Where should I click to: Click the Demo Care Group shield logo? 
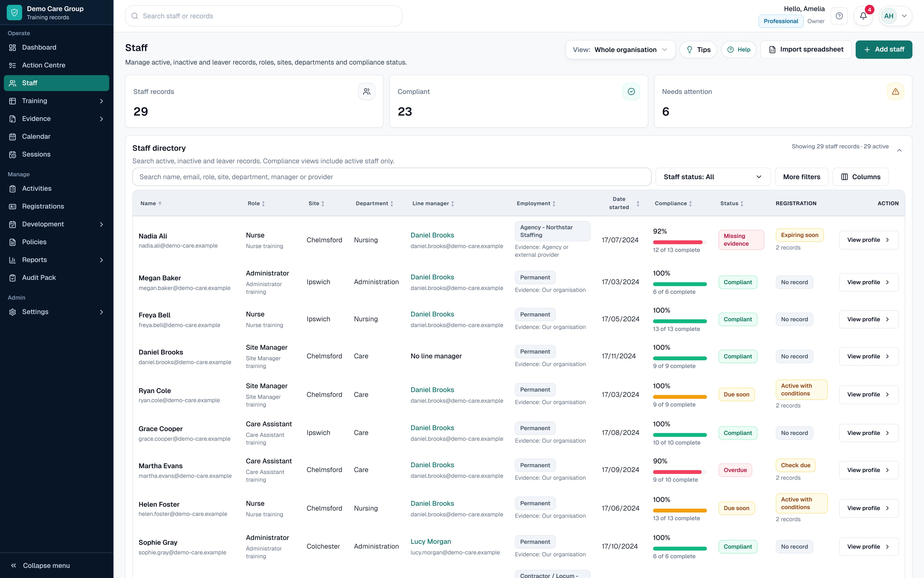click(x=14, y=13)
